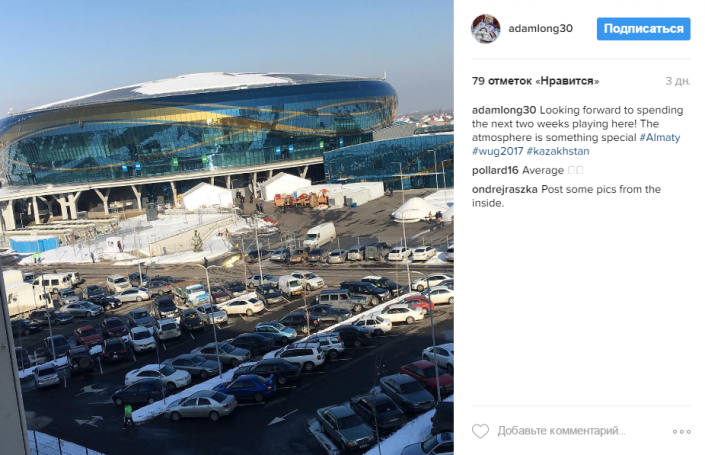Click the 3 дн. post timestamp
This screenshot has height=455, width=705.
pos(678,81)
